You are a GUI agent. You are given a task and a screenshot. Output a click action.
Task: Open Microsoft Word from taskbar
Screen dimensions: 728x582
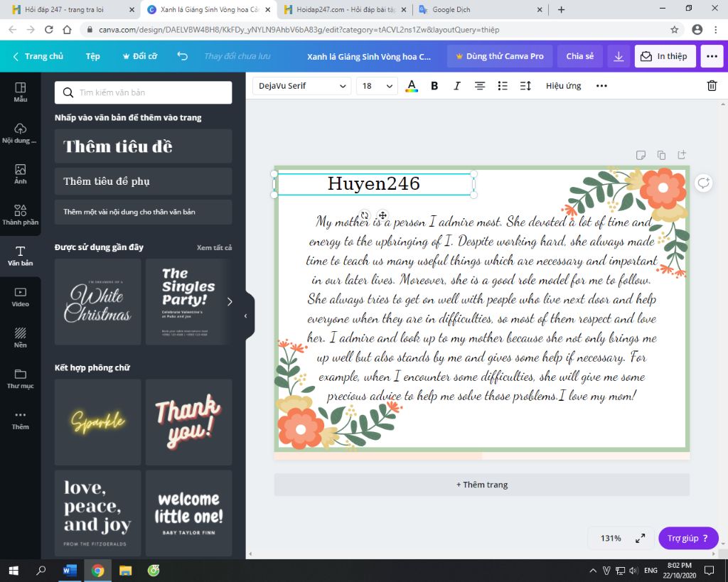pyautogui.click(x=70, y=571)
